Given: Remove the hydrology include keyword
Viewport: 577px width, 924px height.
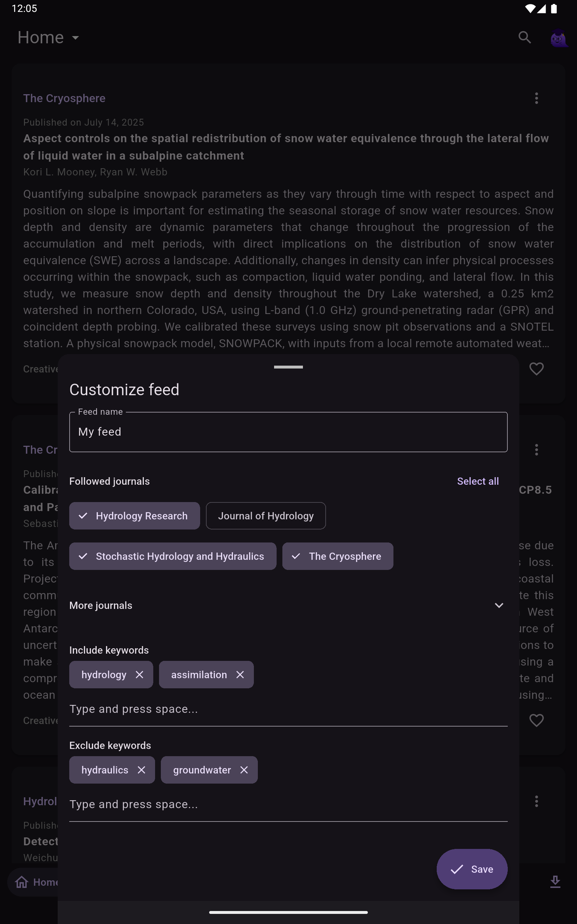Looking at the screenshot, I should pyautogui.click(x=139, y=675).
